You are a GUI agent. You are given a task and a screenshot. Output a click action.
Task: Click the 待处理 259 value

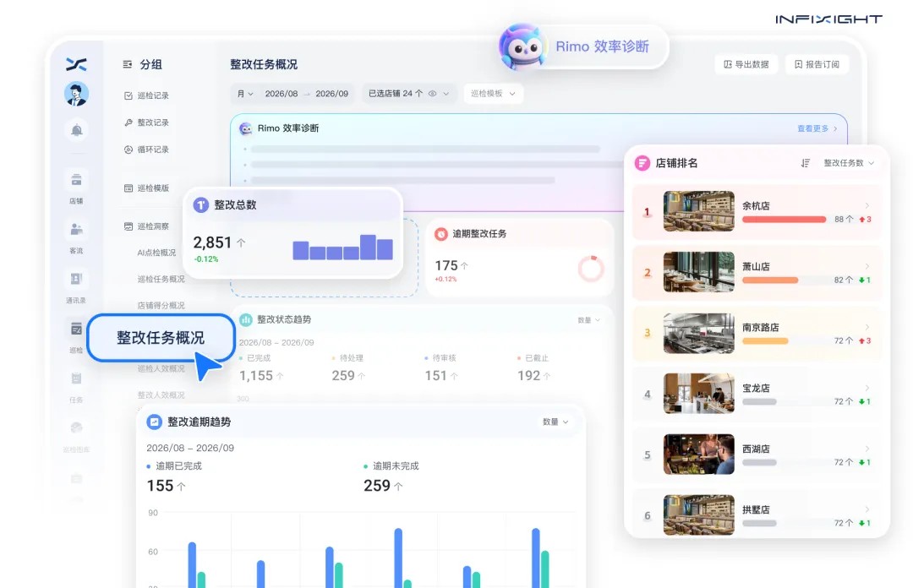[x=343, y=376]
